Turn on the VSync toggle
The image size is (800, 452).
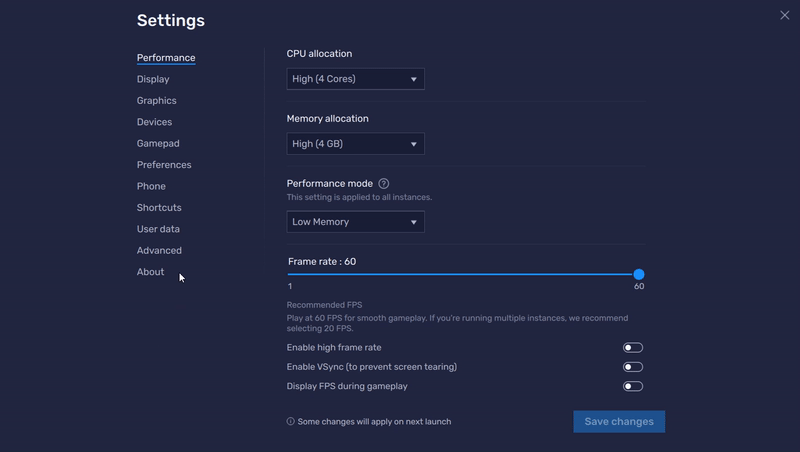coord(632,367)
